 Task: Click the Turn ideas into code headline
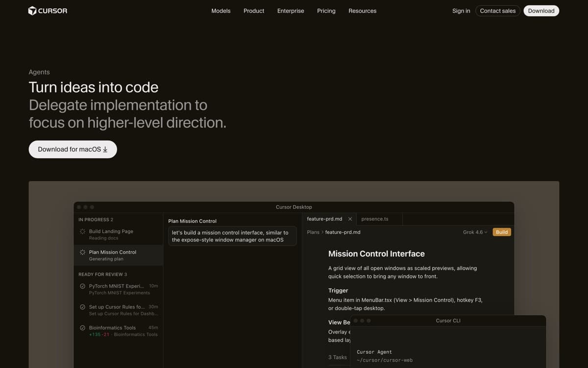[94, 87]
